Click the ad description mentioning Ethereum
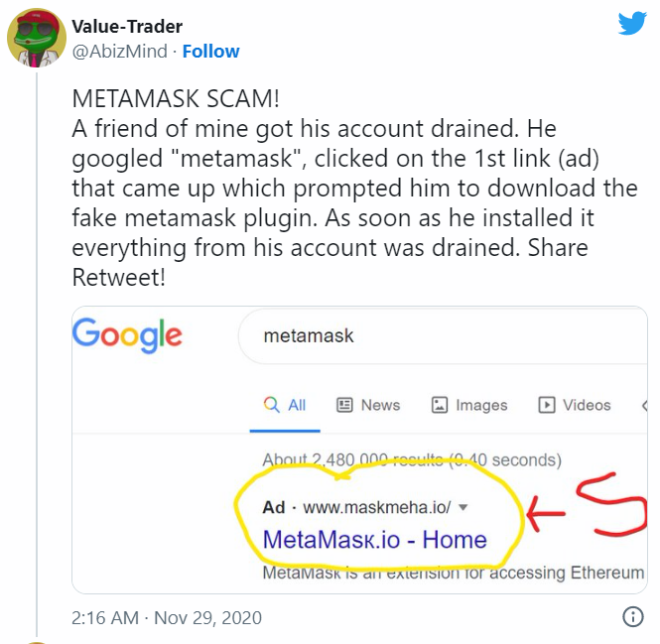The image size is (660, 644). click(454, 574)
